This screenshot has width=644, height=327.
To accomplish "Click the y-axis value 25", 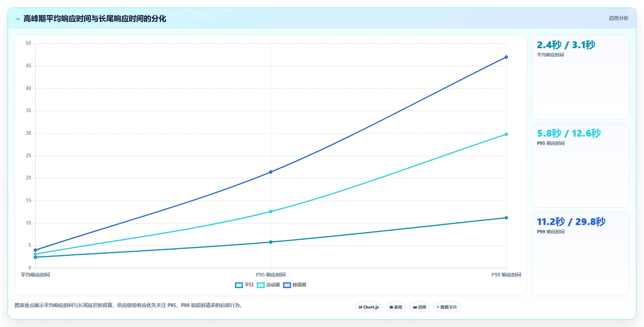I will coord(29,156).
